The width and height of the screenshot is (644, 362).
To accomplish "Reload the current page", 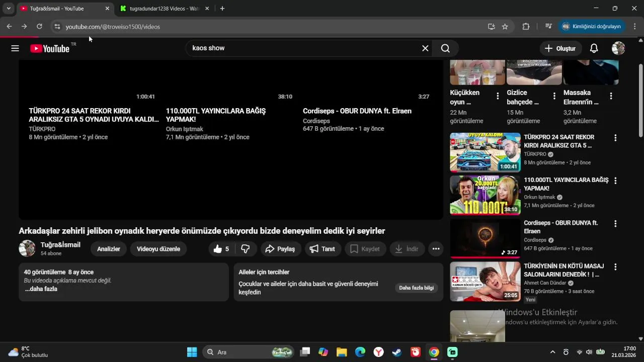I will (x=39, y=27).
